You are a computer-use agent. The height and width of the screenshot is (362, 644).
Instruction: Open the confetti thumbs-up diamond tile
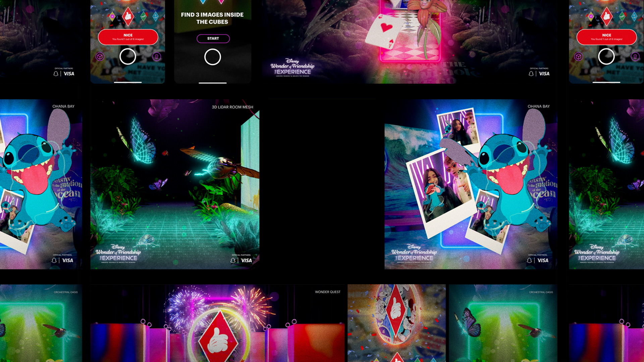pyautogui.click(x=396, y=323)
